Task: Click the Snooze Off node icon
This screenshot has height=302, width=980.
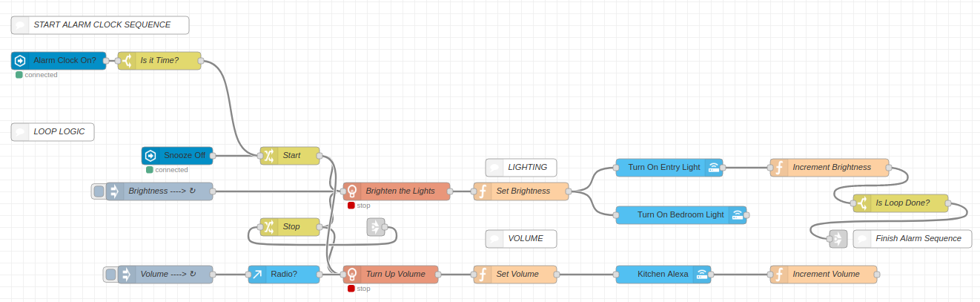Action: pyautogui.click(x=151, y=156)
